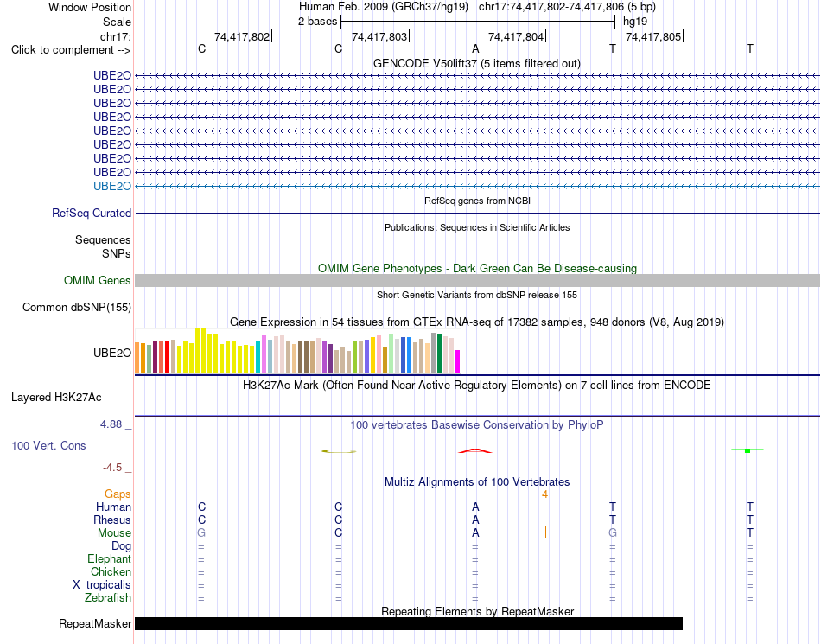Open the GTEx Gene Expression track title
Image resolution: width=821 pixels, height=644 pixels.
[x=477, y=322]
